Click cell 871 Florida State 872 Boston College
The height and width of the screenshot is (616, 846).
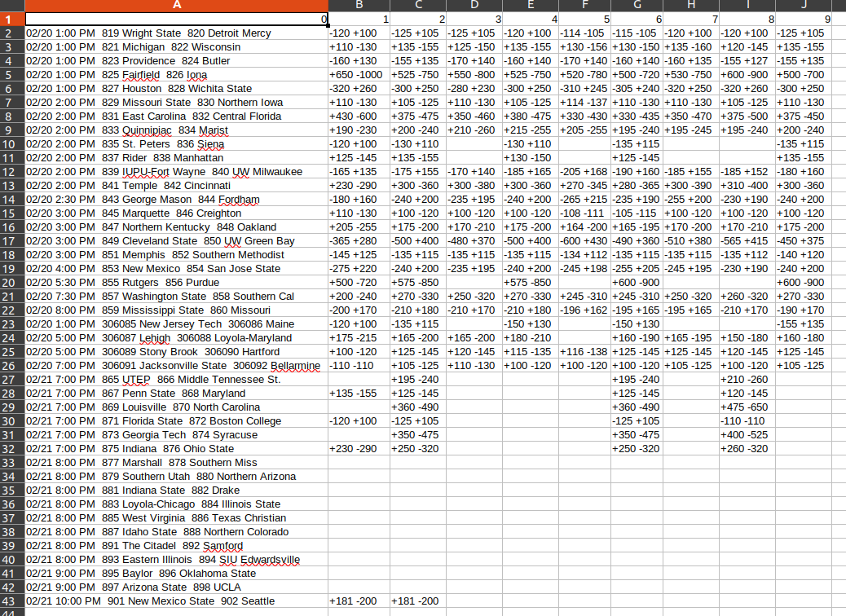(176, 421)
